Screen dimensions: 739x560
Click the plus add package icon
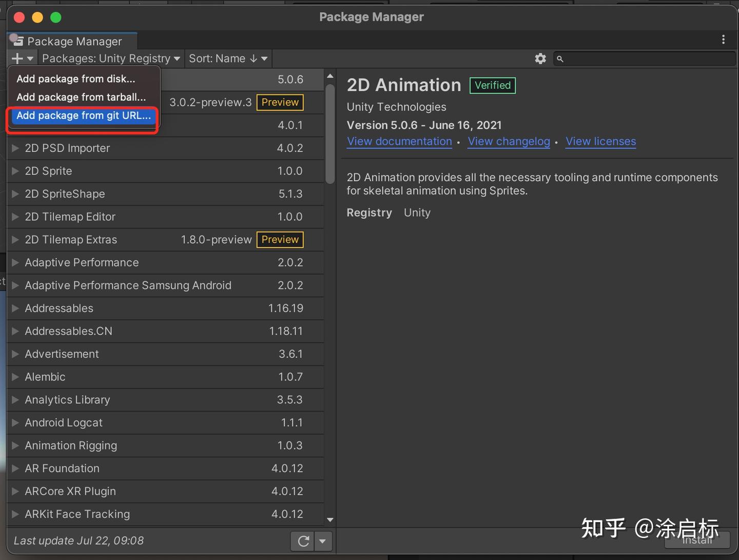pos(17,59)
